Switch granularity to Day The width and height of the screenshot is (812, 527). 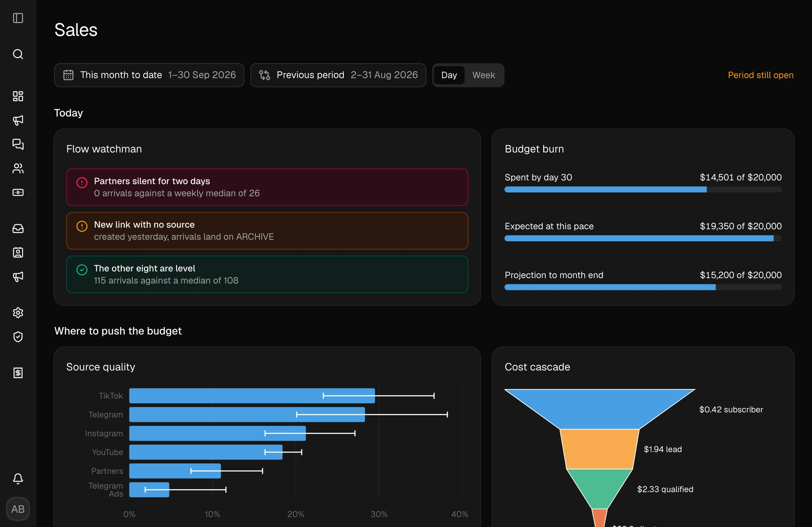449,75
